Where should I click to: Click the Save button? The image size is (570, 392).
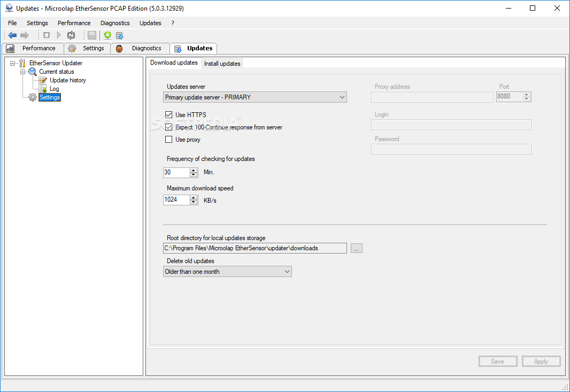pos(498,362)
